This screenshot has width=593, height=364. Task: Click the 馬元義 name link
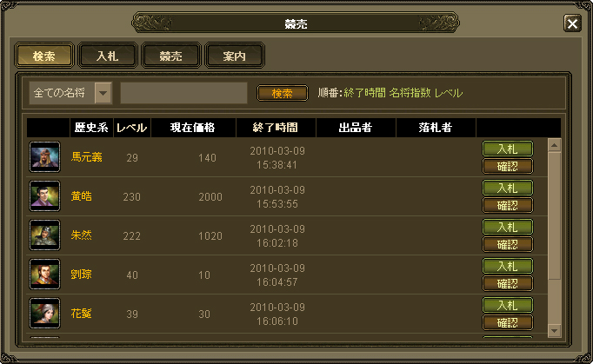[x=87, y=157]
